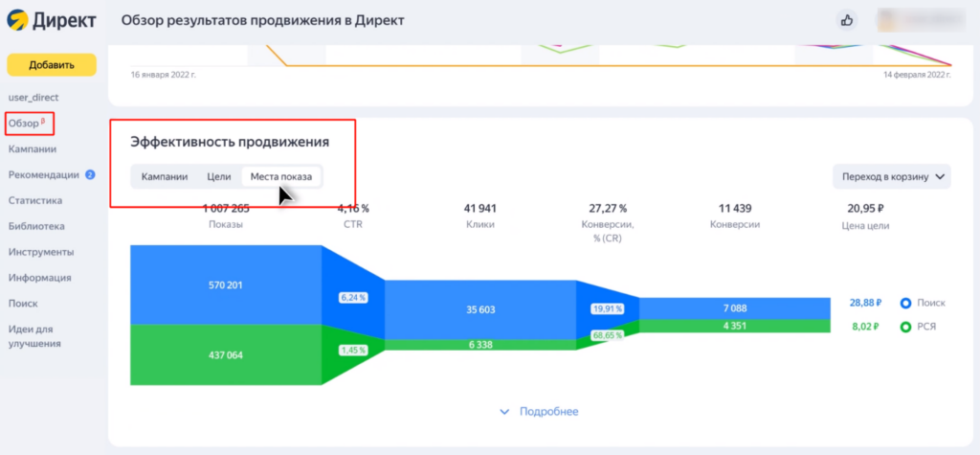980x455 pixels.
Task: Click the 11 439 Конверсии total
Action: (x=735, y=209)
